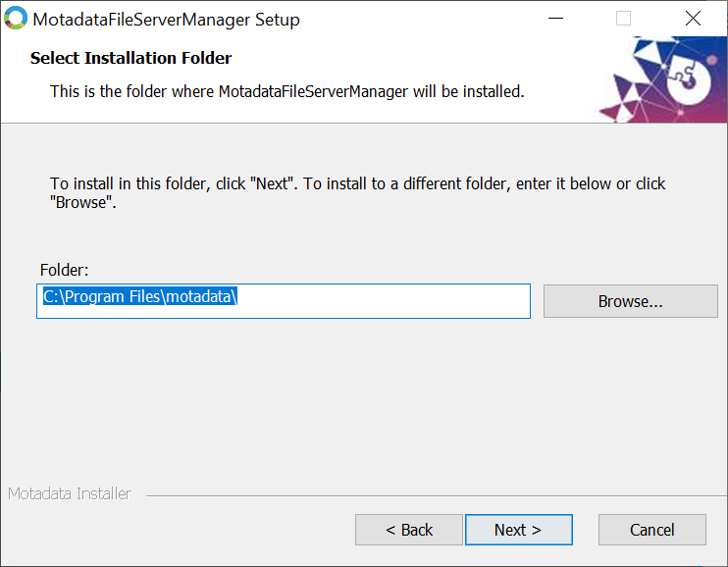Click blank space in Folder field after path

click(x=392, y=301)
